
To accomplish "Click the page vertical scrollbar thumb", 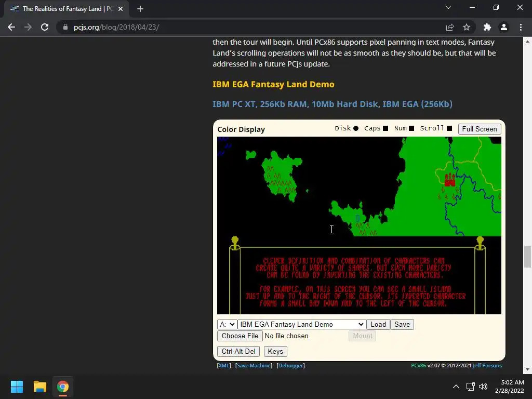I will coord(527,257).
